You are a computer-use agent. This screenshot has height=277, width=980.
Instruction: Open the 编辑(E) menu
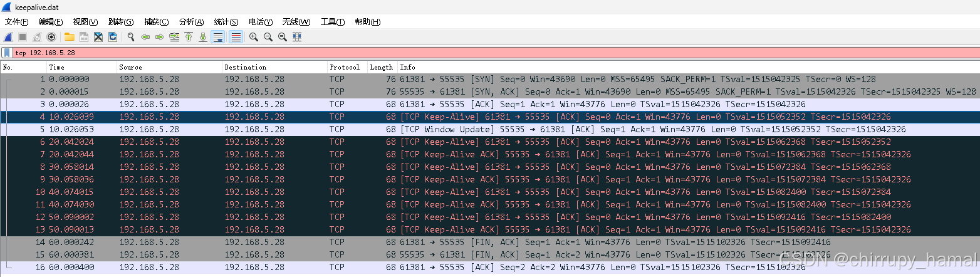pos(51,22)
